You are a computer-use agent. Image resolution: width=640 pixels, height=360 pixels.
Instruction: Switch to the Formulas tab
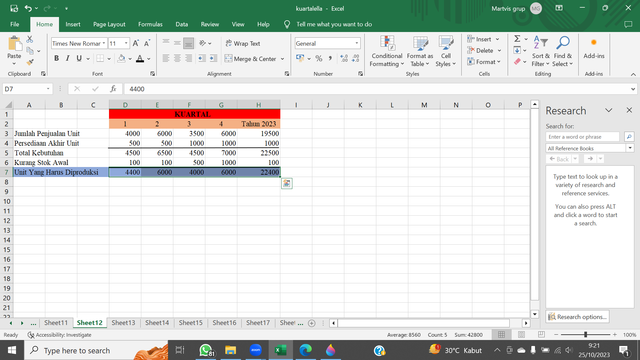tap(150, 24)
